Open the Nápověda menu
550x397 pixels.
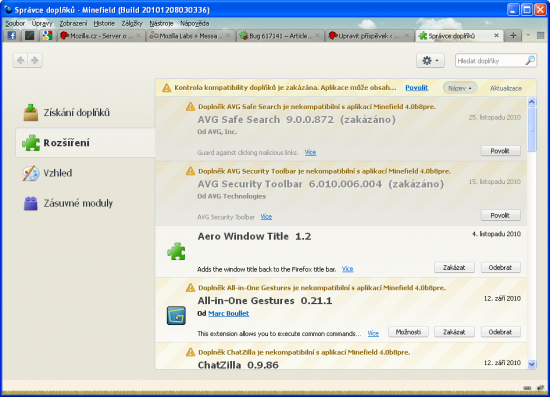pyautogui.click(x=194, y=23)
